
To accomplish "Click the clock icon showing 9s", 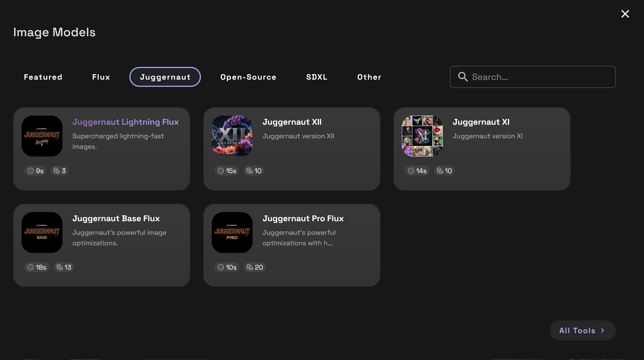I will (31, 171).
